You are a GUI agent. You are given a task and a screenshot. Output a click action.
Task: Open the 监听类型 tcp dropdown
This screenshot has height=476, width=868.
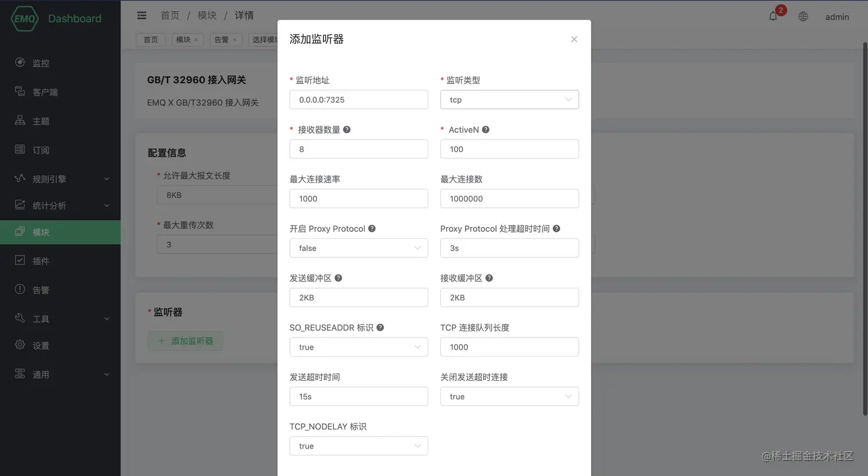[509, 99]
